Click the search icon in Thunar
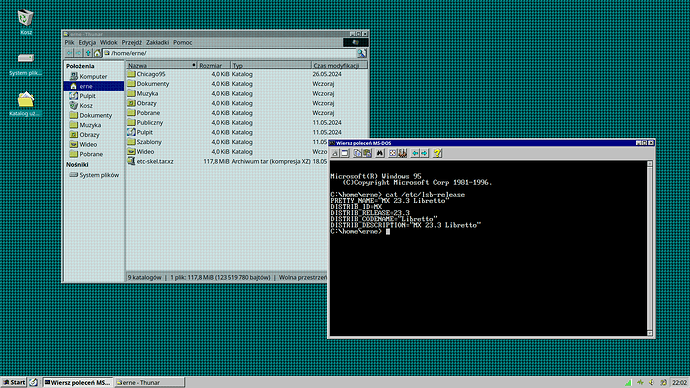Viewport: 690px width, 388px height. point(362,53)
